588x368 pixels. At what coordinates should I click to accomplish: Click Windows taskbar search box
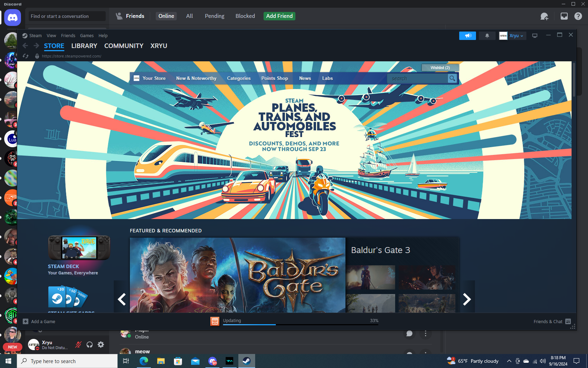67,361
